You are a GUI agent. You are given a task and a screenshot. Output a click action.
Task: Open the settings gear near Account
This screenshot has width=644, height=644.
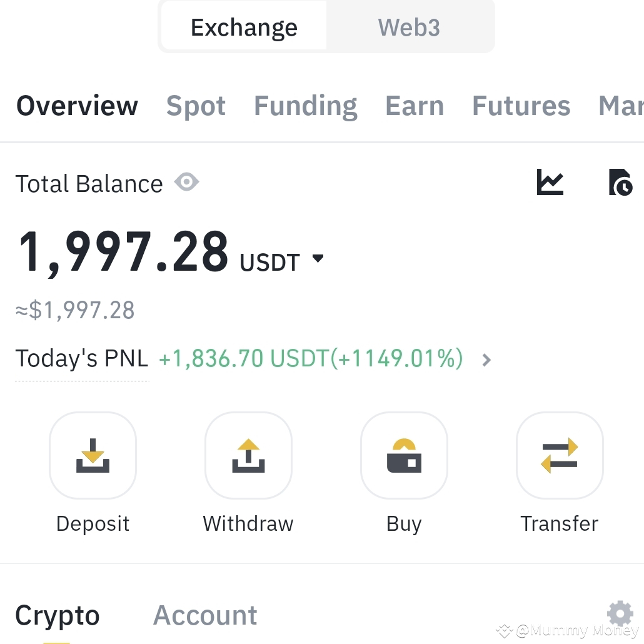click(620, 613)
